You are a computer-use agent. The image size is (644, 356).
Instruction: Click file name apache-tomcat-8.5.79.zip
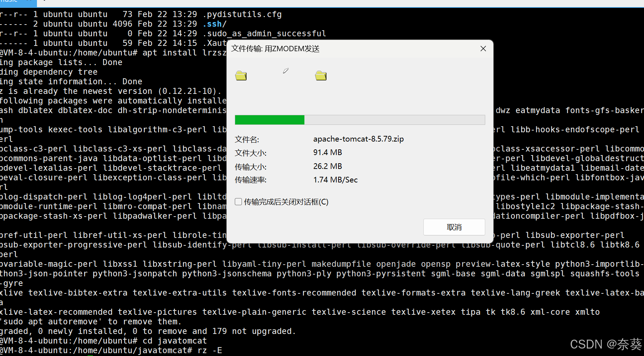pos(358,139)
